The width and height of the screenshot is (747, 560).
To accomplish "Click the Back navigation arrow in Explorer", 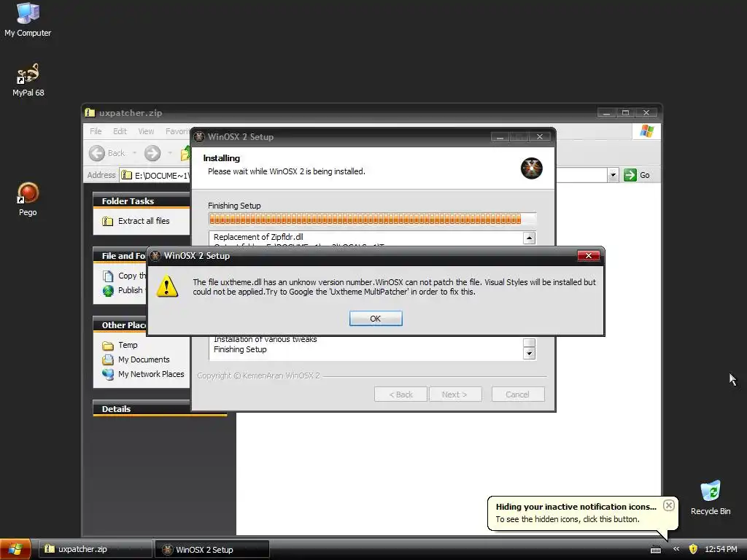I will tap(97, 153).
